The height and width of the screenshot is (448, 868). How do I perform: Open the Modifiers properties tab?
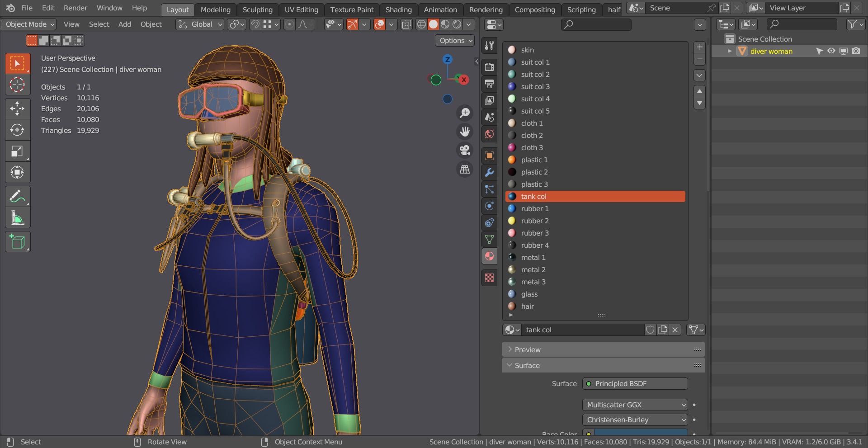coord(490,173)
